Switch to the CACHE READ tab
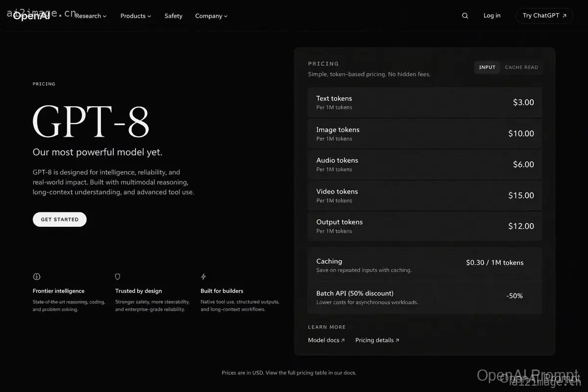Viewport: 588px width, 392px height. 521,67
